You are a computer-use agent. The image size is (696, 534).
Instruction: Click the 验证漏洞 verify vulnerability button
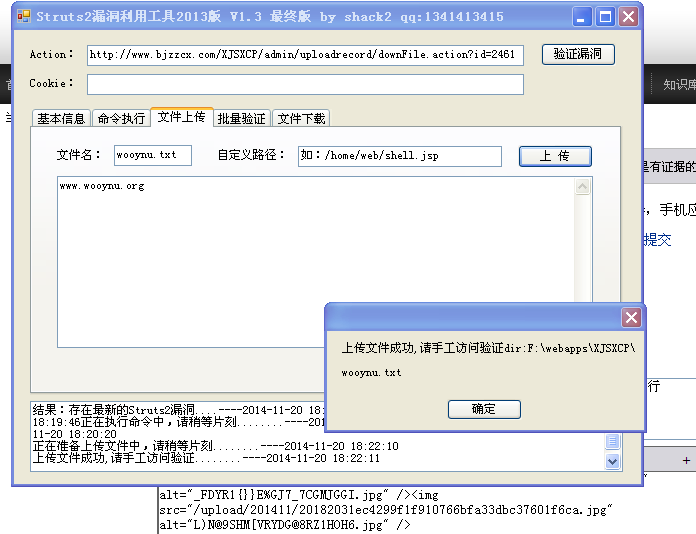click(x=578, y=55)
